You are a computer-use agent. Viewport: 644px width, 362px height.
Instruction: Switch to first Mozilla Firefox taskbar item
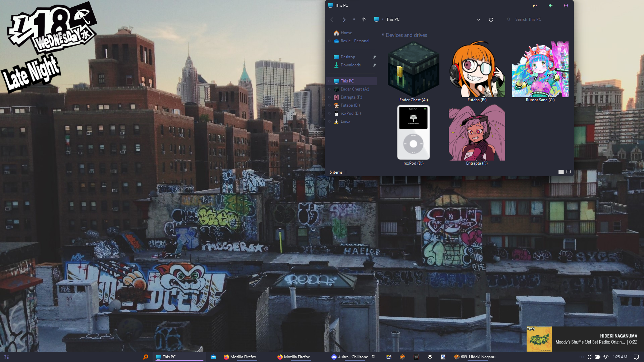[x=240, y=357]
